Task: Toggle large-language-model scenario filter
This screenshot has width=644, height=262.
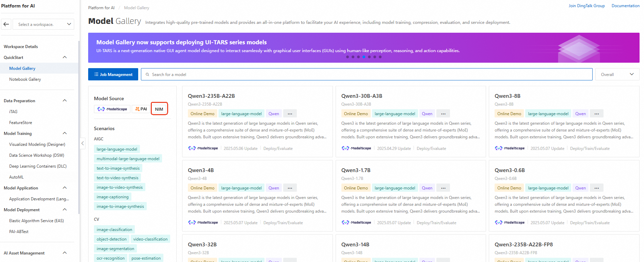Action: pos(117,149)
